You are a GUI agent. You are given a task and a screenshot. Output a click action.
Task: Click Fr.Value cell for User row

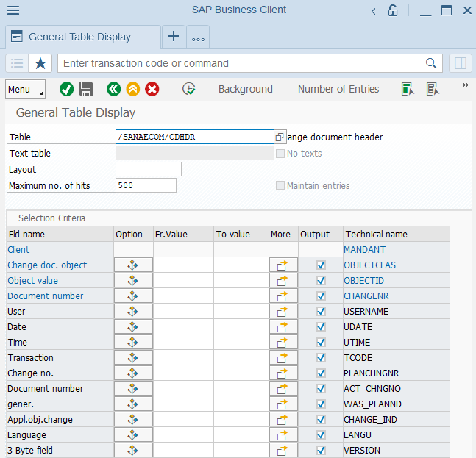click(x=183, y=312)
